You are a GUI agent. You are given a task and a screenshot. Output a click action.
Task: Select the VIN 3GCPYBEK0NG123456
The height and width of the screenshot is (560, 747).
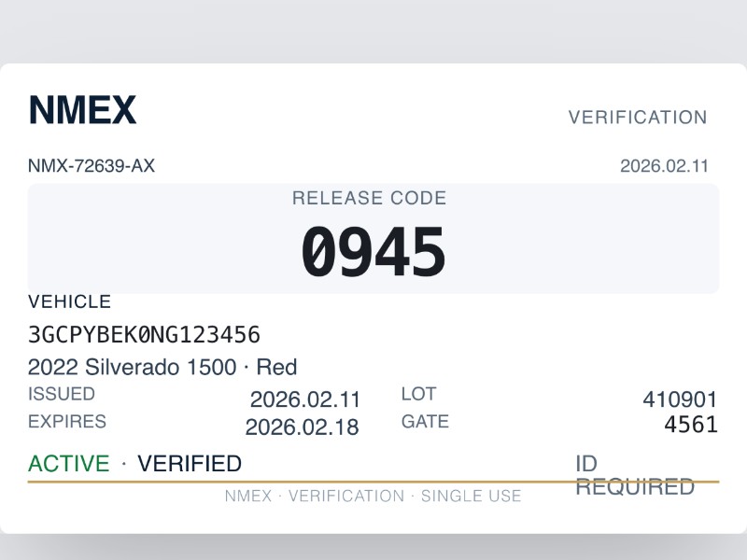144,334
